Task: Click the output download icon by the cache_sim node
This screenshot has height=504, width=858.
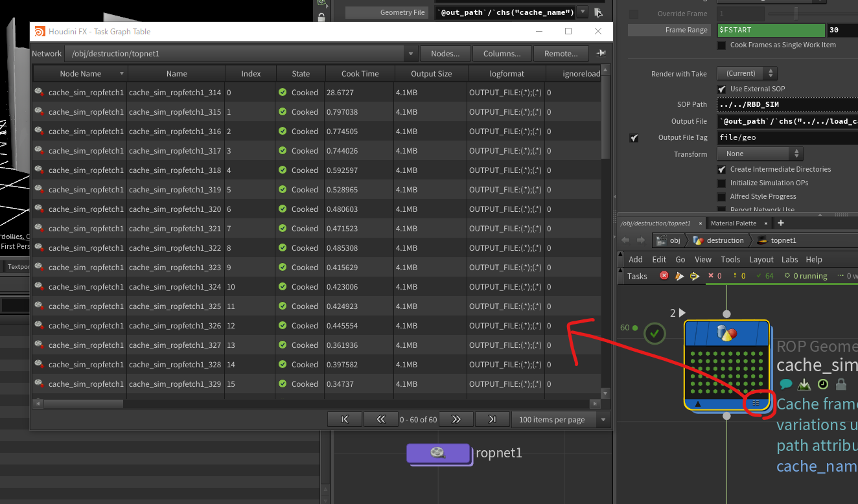Action: tap(804, 384)
